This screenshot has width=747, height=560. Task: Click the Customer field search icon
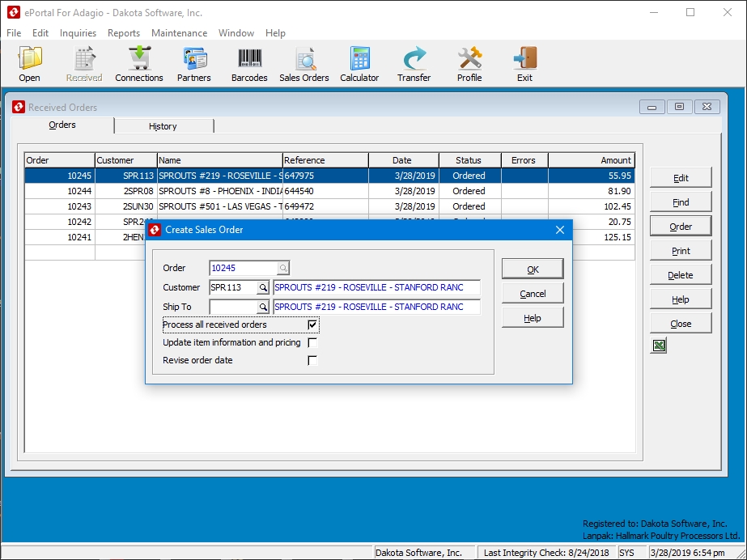[263, 287]
